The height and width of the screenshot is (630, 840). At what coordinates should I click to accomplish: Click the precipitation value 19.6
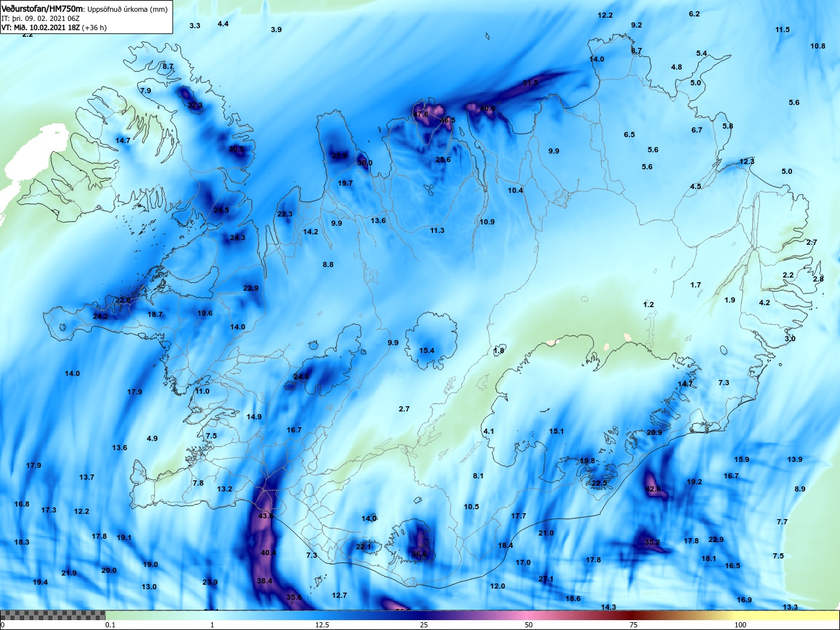tap(205, 313)
